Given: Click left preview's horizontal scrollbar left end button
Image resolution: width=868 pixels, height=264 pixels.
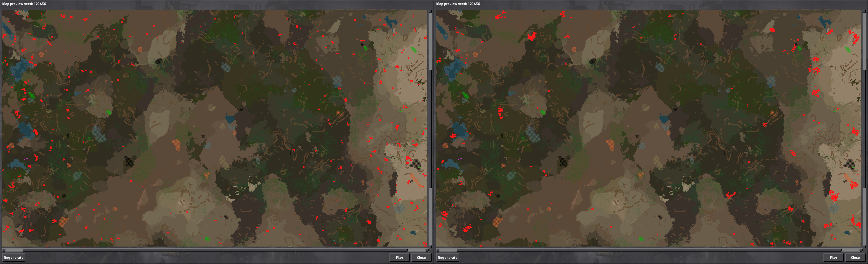Looking at the screenshot, I should point(4,250).
